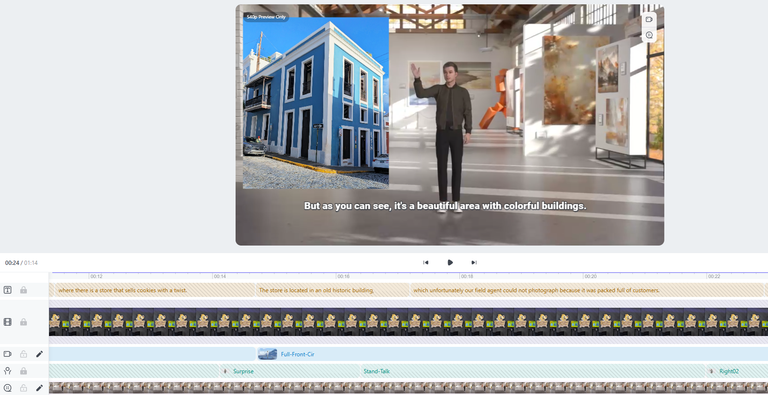Select subtitle clip 'where there is a store'
Screen dimensions: 768x395
point(155,290)
